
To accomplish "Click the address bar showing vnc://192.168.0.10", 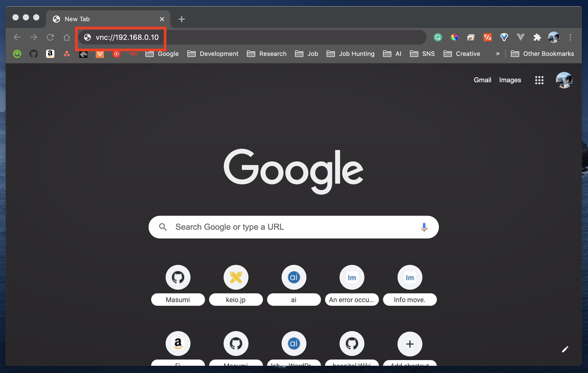I will [x=253, y=37].
